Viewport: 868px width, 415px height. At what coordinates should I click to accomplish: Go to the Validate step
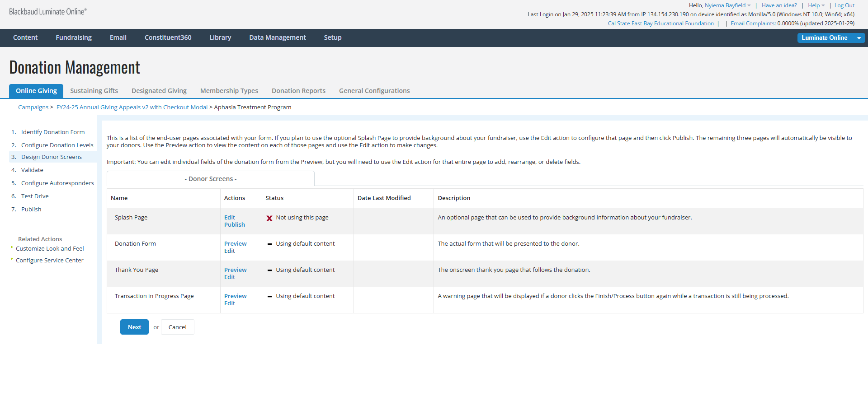32,170
